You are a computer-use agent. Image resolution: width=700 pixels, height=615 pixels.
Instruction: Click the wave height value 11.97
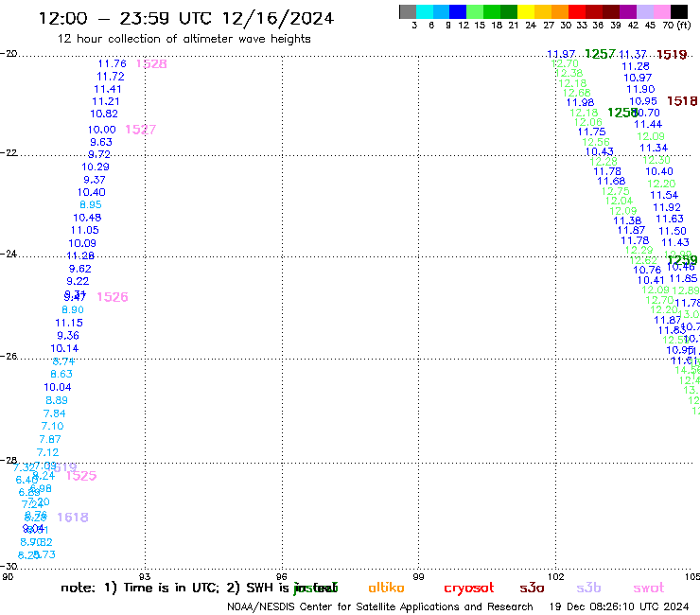coord(561,54)
